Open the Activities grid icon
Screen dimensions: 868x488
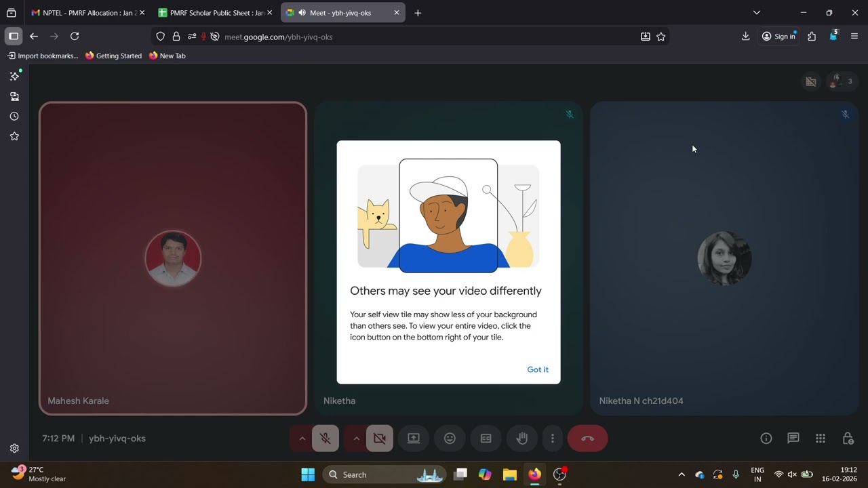pyautogui.click(x=821, y=439)
